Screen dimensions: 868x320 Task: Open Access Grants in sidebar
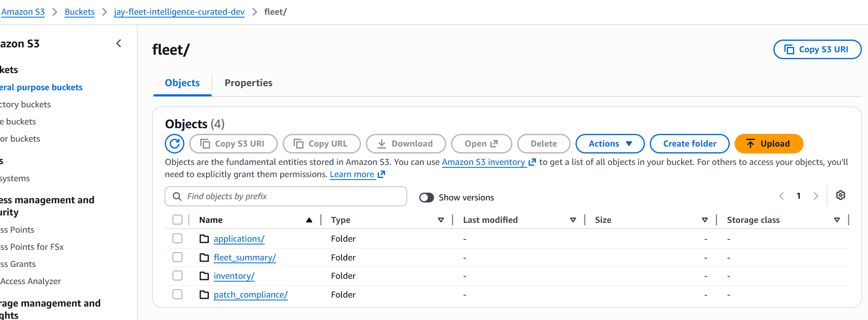pos(18,264)
